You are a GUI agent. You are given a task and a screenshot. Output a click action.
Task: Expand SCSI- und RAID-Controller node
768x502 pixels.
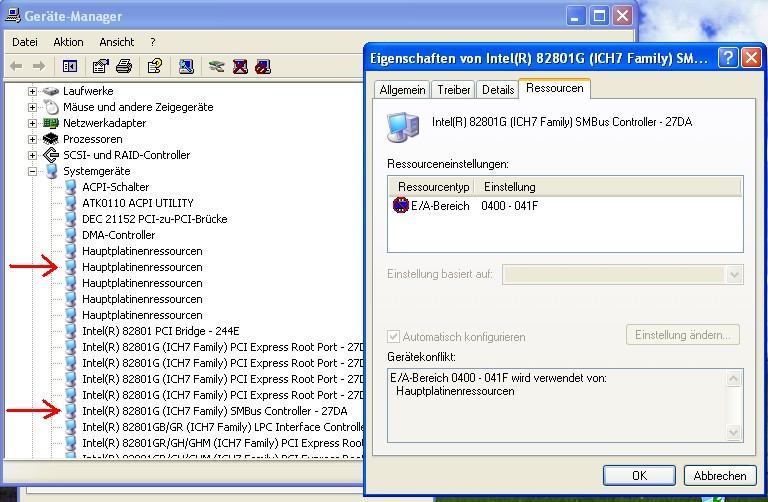32,155
